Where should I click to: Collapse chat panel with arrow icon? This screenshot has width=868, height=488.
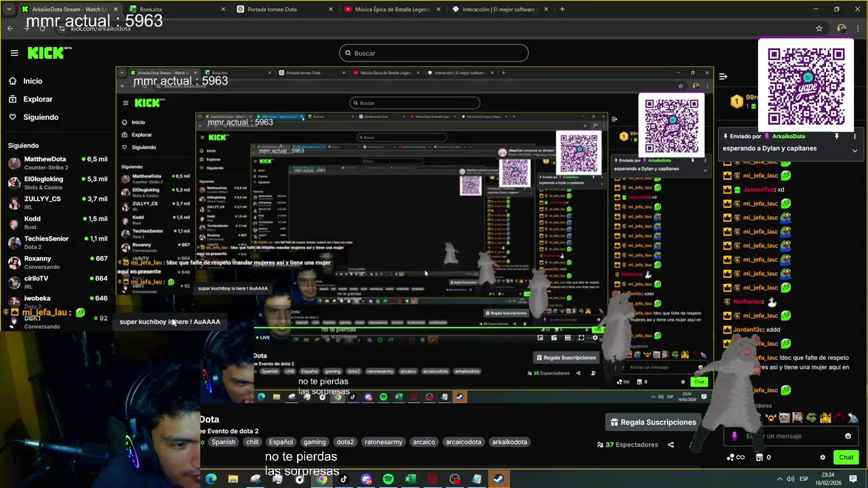pyautogui.click(x=723, y=77)
